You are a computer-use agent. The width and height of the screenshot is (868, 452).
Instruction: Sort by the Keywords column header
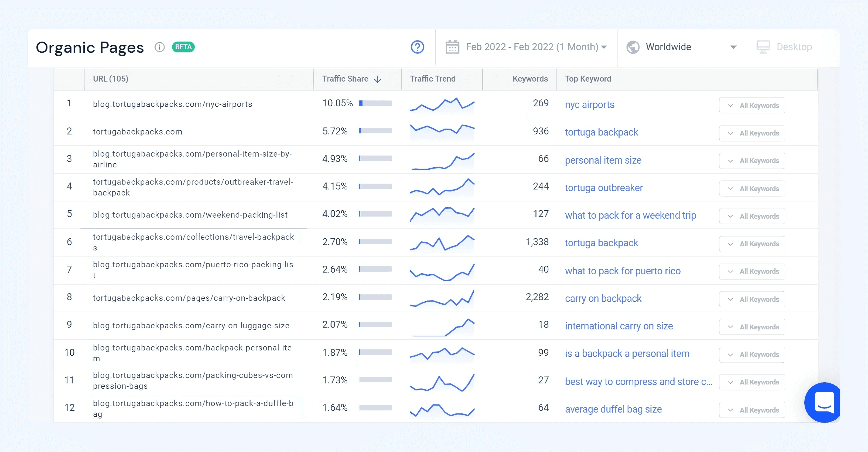tap(530, 79)
